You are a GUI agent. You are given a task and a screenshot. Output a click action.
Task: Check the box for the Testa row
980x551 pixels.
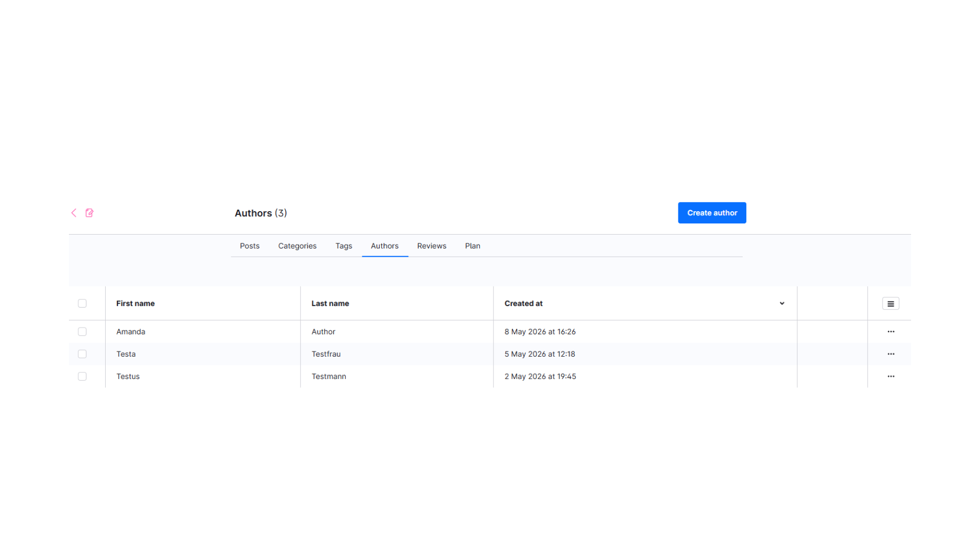82,354
